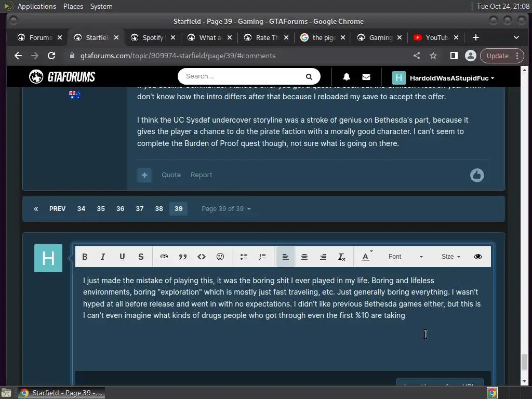Open the Applications menu

click(37, 6)
